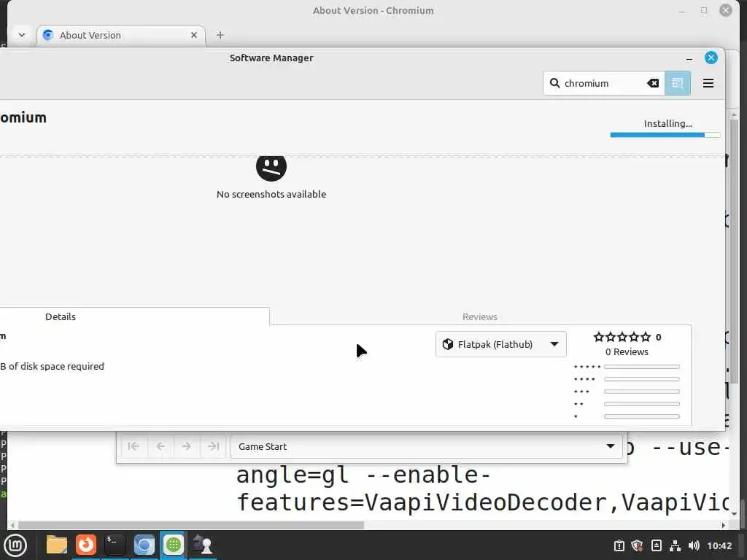Switch to the Reviews tab
747x560 pixels.
[480, 316]
